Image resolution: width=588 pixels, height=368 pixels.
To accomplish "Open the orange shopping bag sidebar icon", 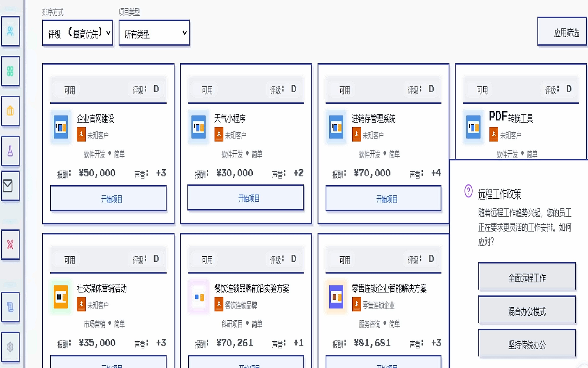I will pyautogui.click(x=10, y=111).
